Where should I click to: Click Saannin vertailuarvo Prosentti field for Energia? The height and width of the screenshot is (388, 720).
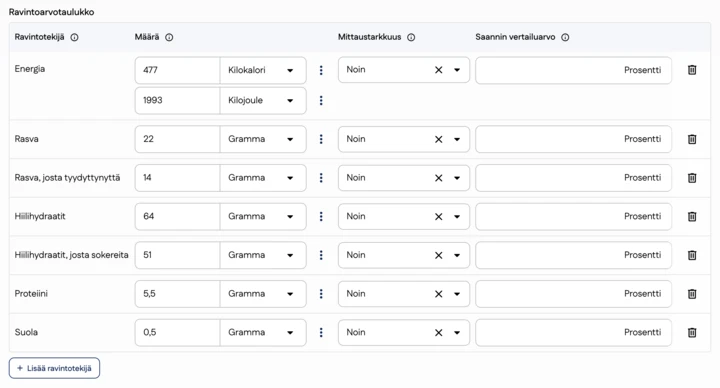pyautogui.click(x=574, y=70)
